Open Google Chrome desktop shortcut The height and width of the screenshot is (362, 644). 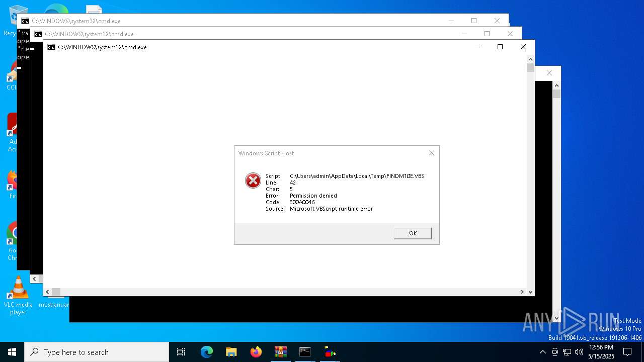11,241
